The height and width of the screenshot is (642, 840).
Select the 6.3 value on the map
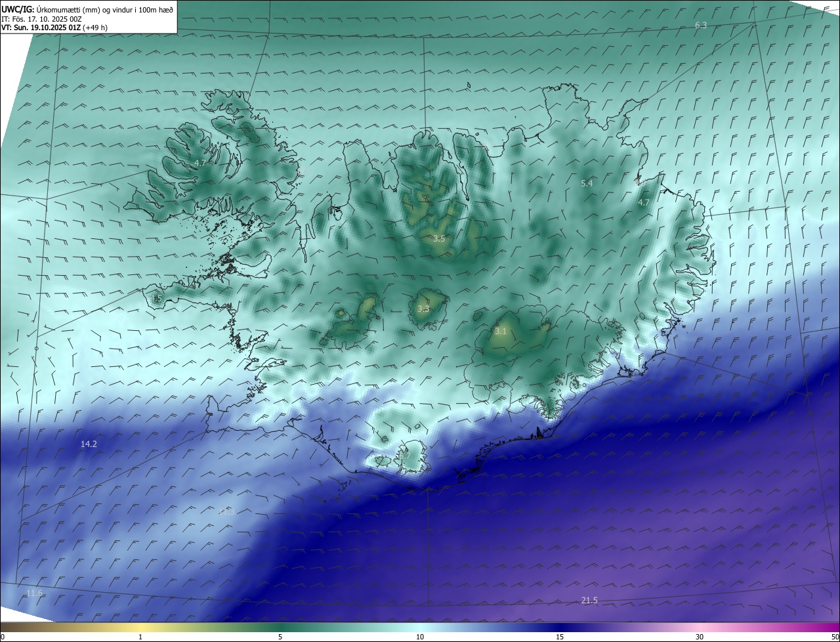pyautogui.click(x=701, y=25)
